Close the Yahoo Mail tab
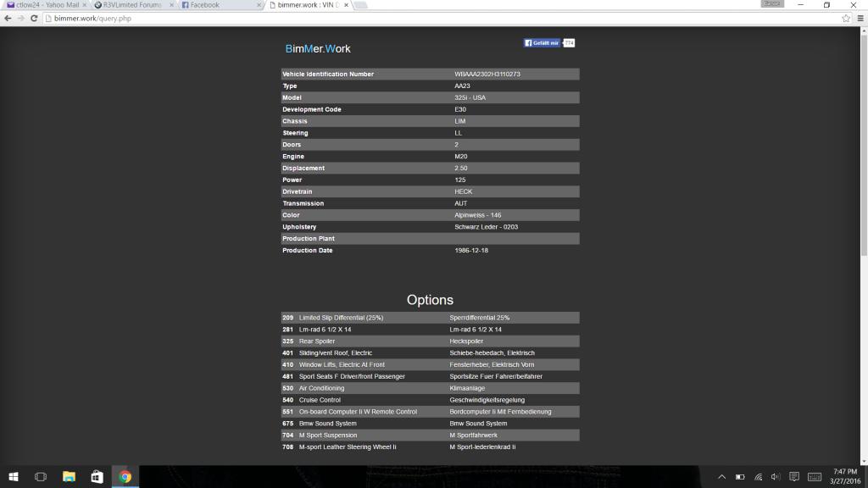Screen dimensions: 868x488 pos(84,5)
